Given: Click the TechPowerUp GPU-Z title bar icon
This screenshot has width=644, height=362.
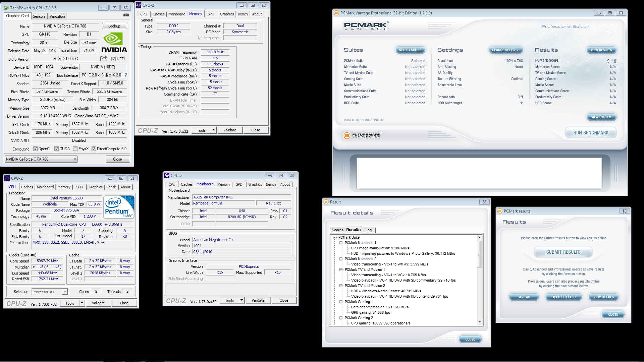Looking at the screenshot, I should click(x=6, y=8).
